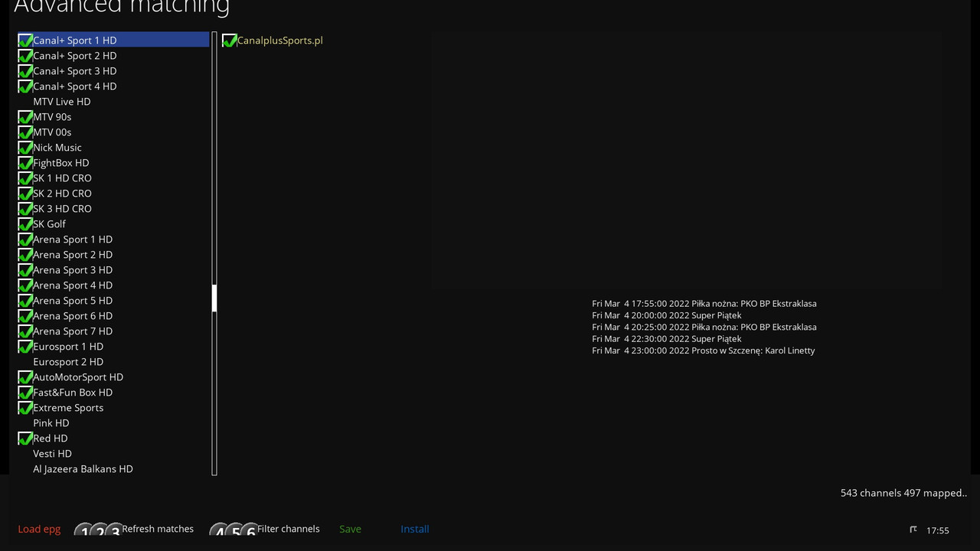Select the Extreme Sports channel

click(x=113, y=407)
